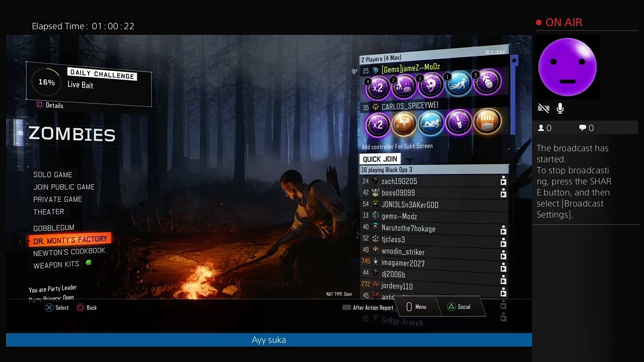Viewport: 644px width, 362px height.
Task: Select jameZ's blue revive gobblegum icon
Action: [459, 83]
